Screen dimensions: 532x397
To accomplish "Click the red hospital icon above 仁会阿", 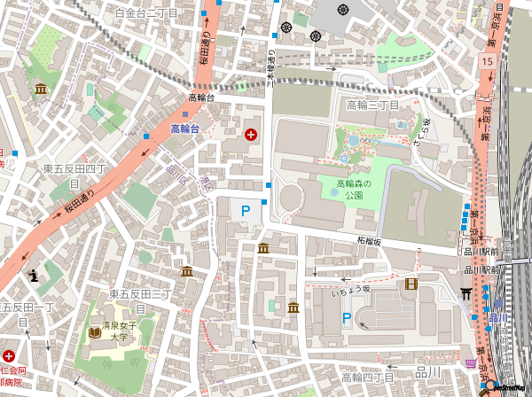I will [x=9, y=354].
